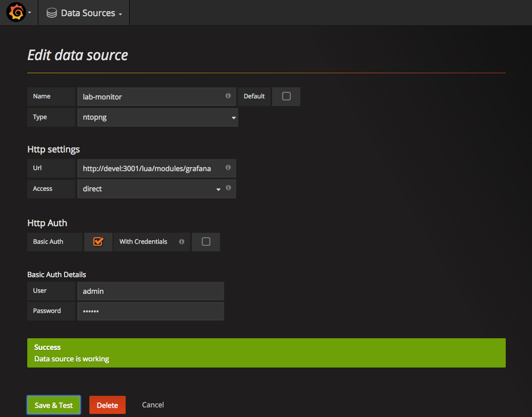Focus the User field containing admin
This screenshot has height=417, width=532.
[150, 291]
